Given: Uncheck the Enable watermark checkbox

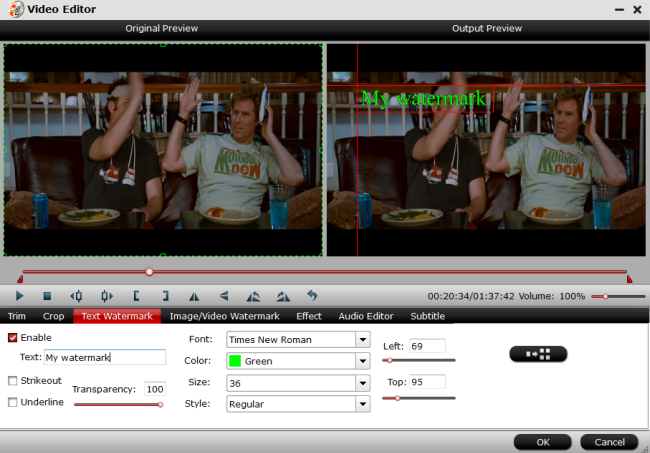Looking at the screenshot, I should coord(13,338).
